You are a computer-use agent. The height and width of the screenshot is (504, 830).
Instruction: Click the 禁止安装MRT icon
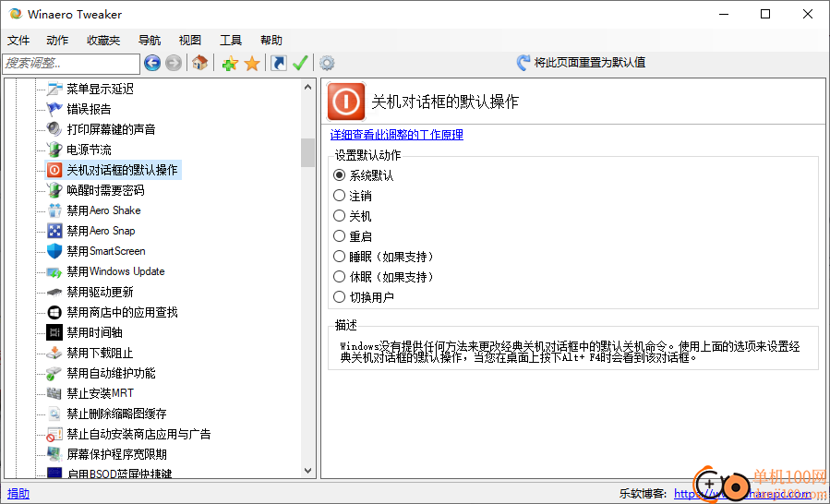[54, 393]
